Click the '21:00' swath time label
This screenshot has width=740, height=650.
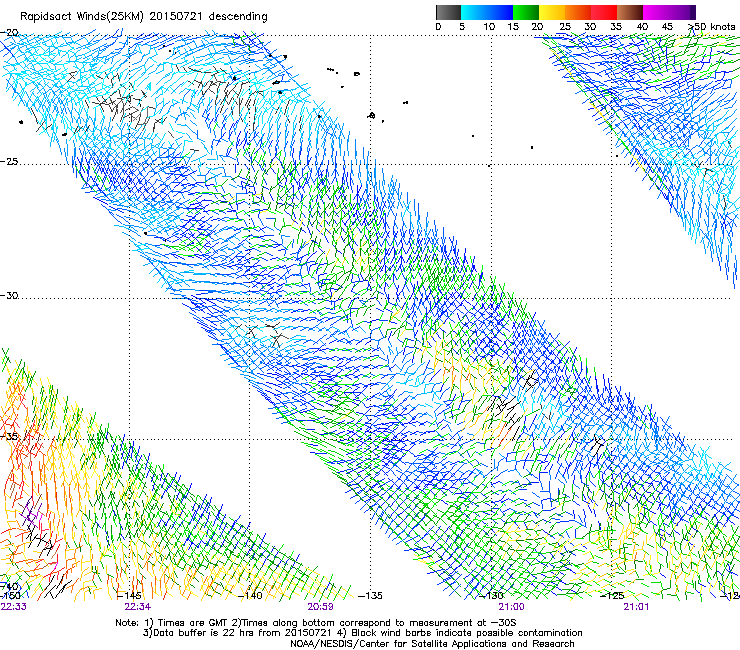pos(512,607)
